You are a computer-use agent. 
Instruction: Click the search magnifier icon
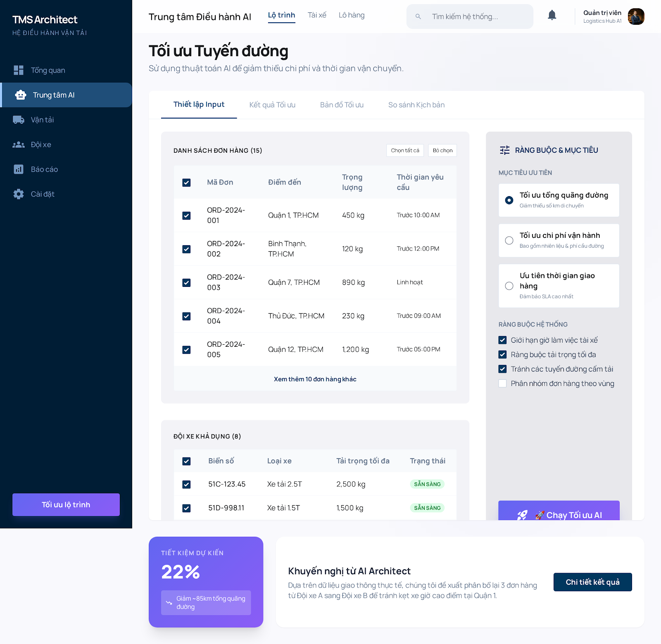tap(418, 17)
